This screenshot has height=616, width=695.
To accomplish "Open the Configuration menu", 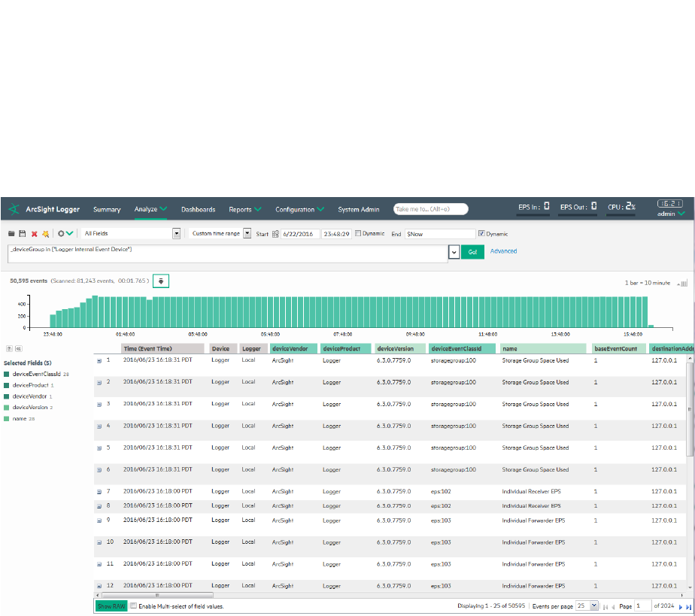I will (299, 210).
